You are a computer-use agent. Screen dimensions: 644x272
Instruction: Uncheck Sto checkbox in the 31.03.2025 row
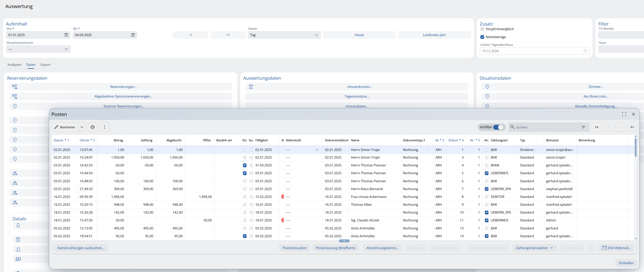(x=245, y=165)
